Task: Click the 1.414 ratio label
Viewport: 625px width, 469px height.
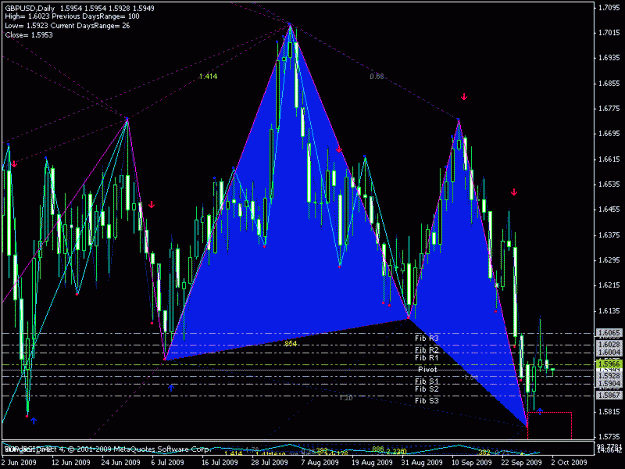Action: point(208,77)
